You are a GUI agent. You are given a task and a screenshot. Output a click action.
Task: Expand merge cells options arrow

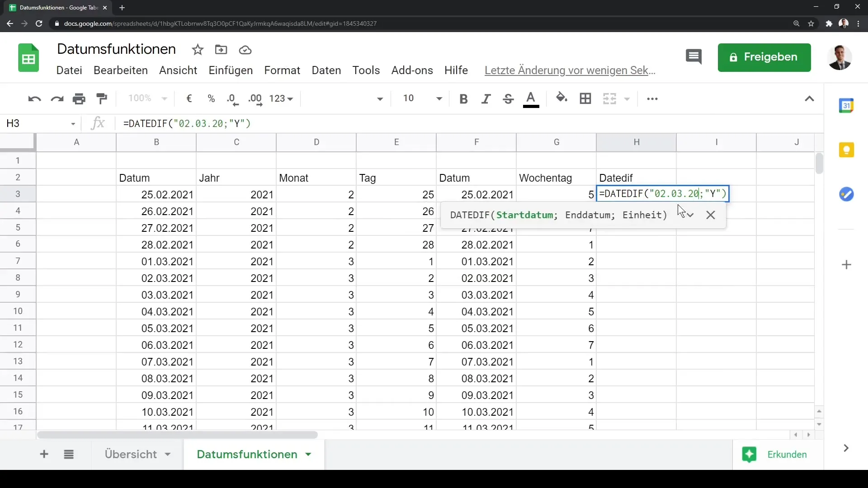(x=627, y=99)
